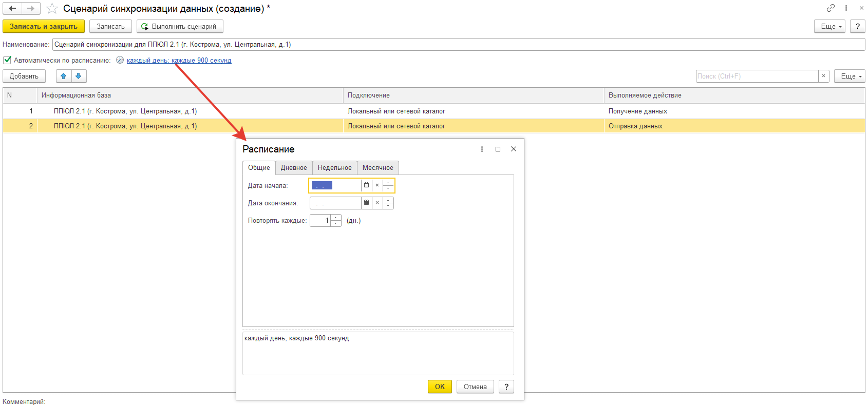Screen dimensions: 868x405
Task: Add this form to favorites with the star
Action: [52, 8]
